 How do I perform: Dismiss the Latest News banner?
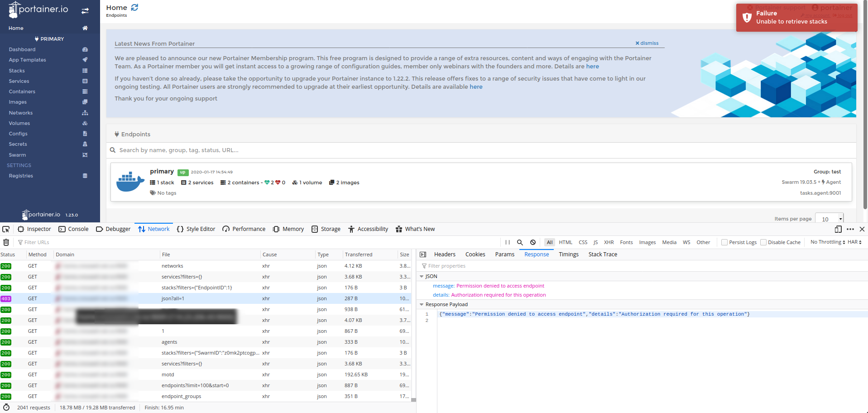(647, 43)
